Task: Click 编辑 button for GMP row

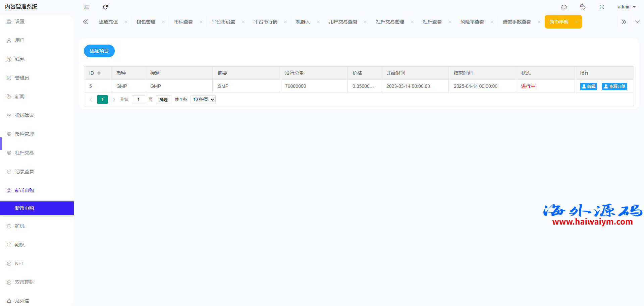Action: (588, 86)
